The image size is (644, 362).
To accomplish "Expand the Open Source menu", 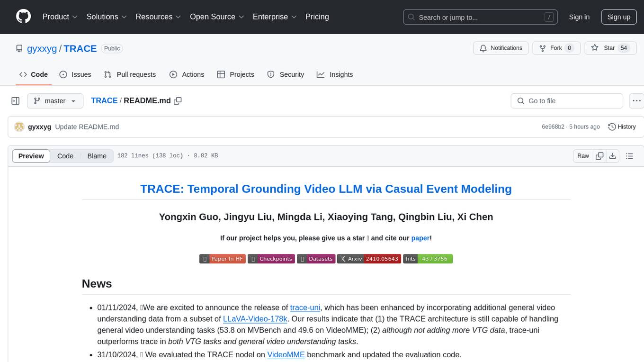I will coord(217,17).
